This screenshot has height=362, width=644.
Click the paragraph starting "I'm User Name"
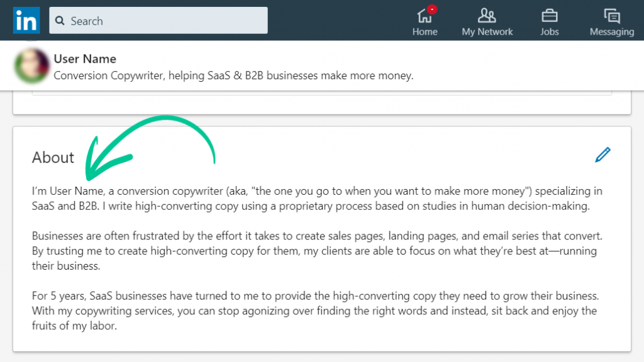317,198
